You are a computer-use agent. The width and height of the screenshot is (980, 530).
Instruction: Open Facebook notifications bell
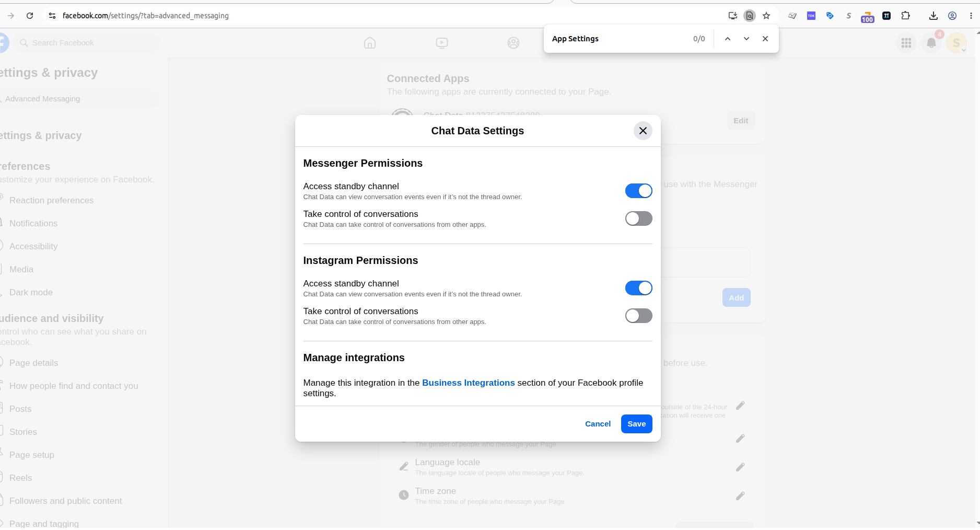click(x=931, y=43)
